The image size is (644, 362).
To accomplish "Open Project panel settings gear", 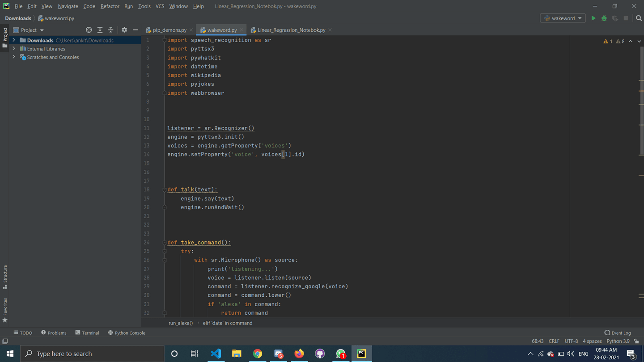I will pos(124,30).
